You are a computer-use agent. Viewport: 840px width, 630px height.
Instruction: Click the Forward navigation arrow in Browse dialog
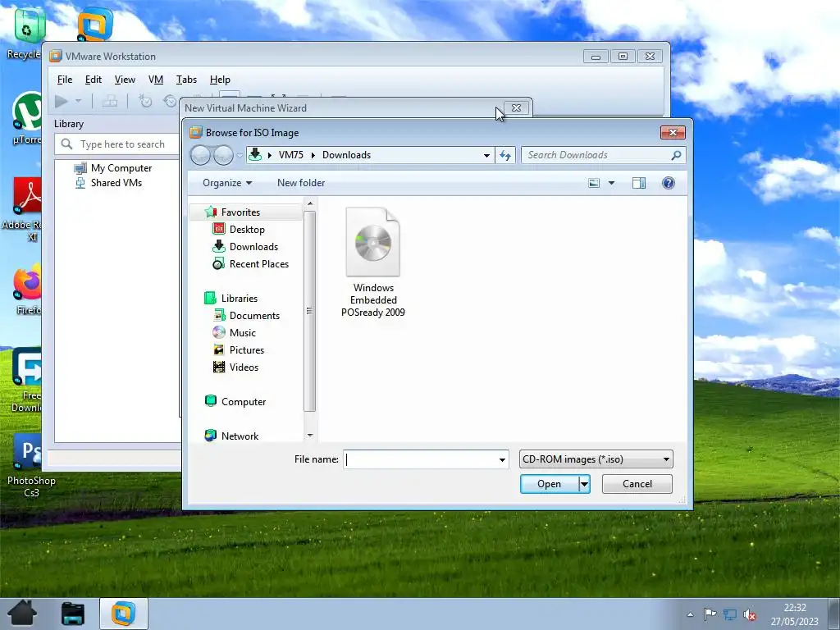223,155
